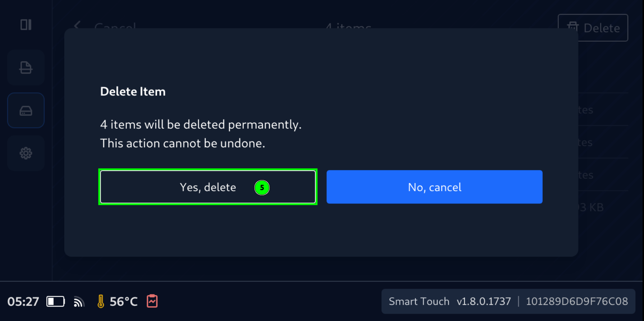Click the Delete button at top right
This screenshot has width=644, height=321.
(x=593, y=28)
